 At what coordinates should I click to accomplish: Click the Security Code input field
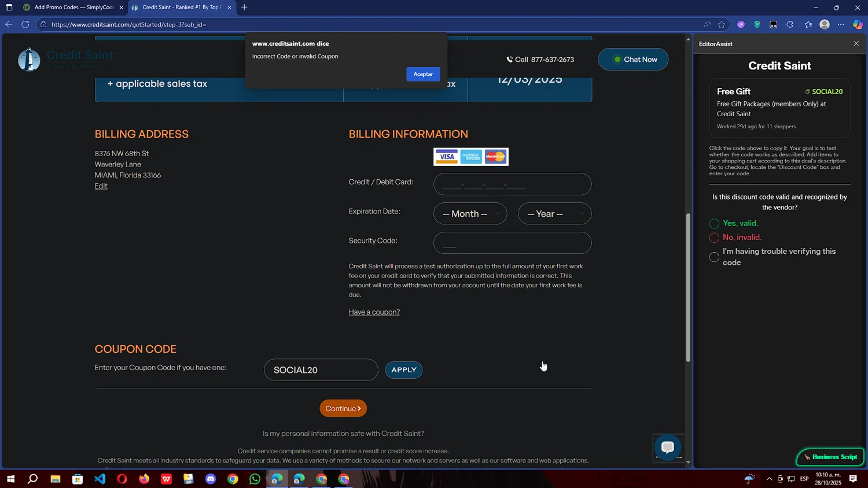point(512,243)
